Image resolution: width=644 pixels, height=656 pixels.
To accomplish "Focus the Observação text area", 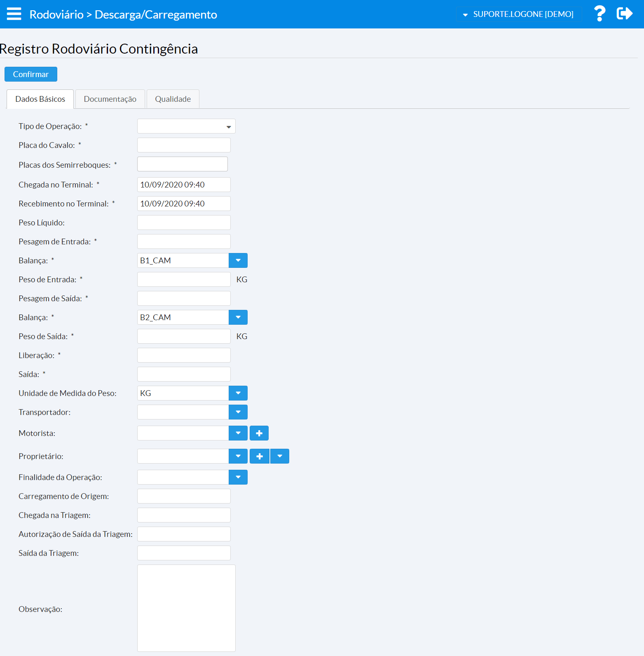I will (186, 608).
